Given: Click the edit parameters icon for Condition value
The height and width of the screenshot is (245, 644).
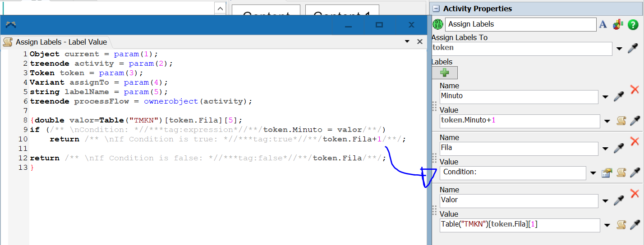Looking at the screenshot, I should (607, 172).
